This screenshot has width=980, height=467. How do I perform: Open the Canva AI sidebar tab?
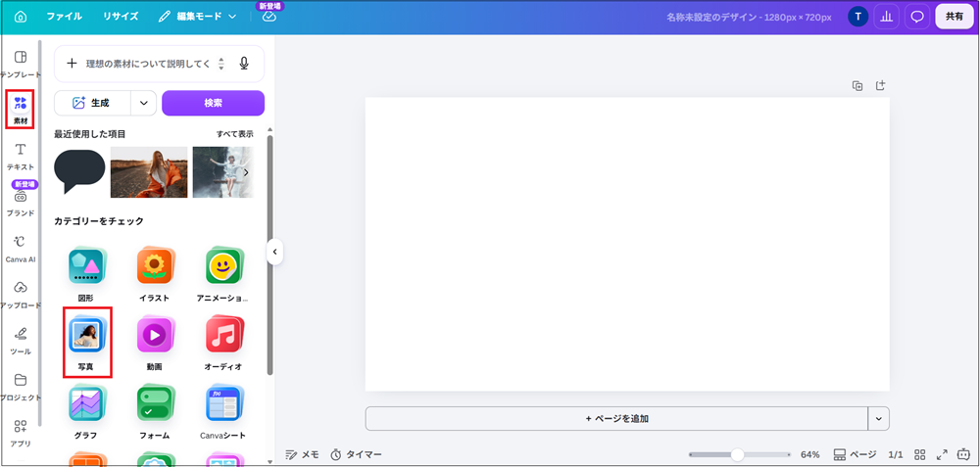pos(21,249)
